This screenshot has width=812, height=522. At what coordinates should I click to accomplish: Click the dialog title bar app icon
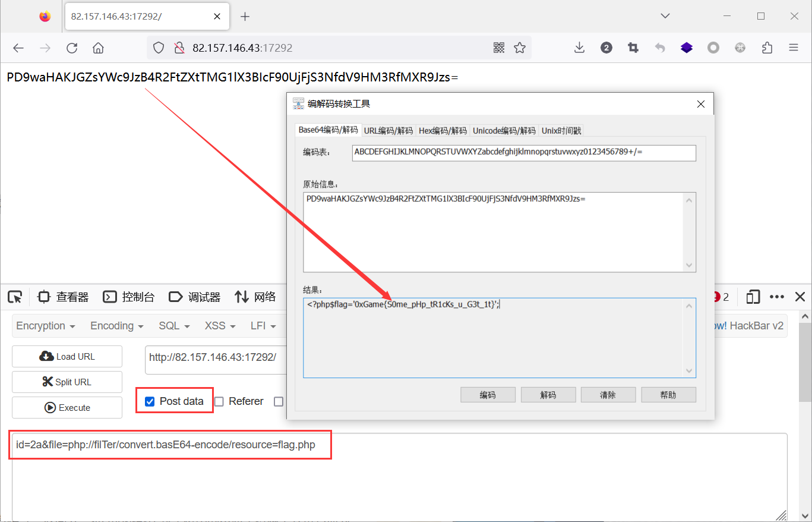(298, 104)
